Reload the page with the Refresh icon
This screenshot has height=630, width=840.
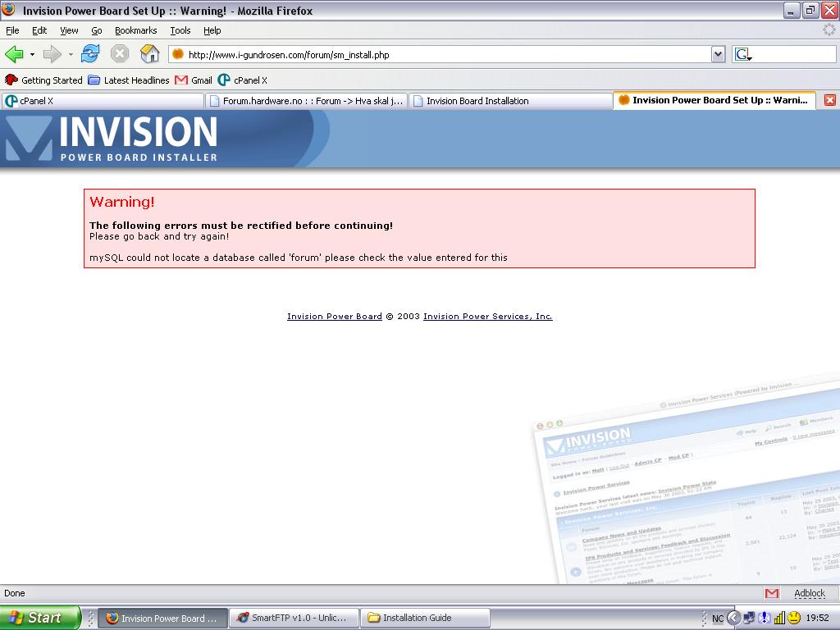point(90,53)
